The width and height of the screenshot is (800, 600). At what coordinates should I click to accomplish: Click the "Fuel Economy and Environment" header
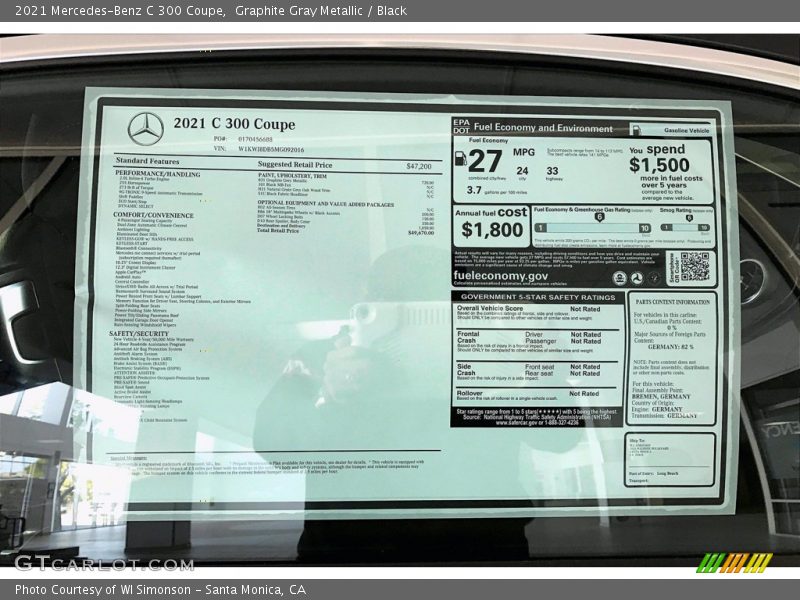[543, 128]
